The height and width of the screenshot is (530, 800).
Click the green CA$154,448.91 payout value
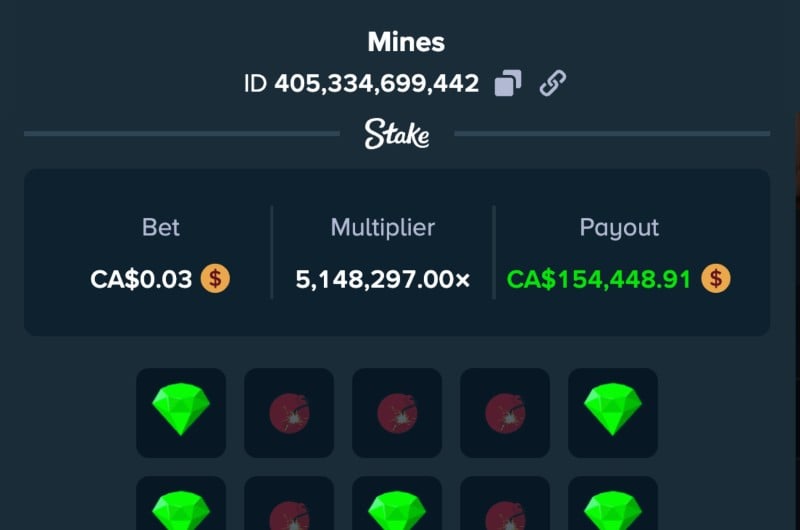click(x=598, y=280)
